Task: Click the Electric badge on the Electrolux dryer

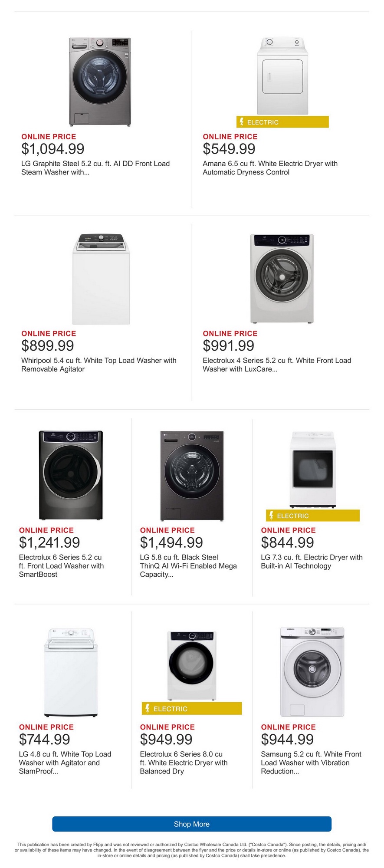Action: (191, 709)
